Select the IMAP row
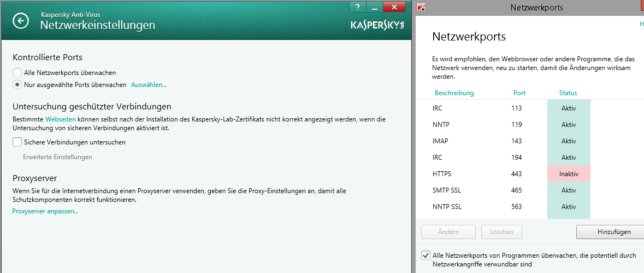Screen dimensions: 644x273 point(530,141)
